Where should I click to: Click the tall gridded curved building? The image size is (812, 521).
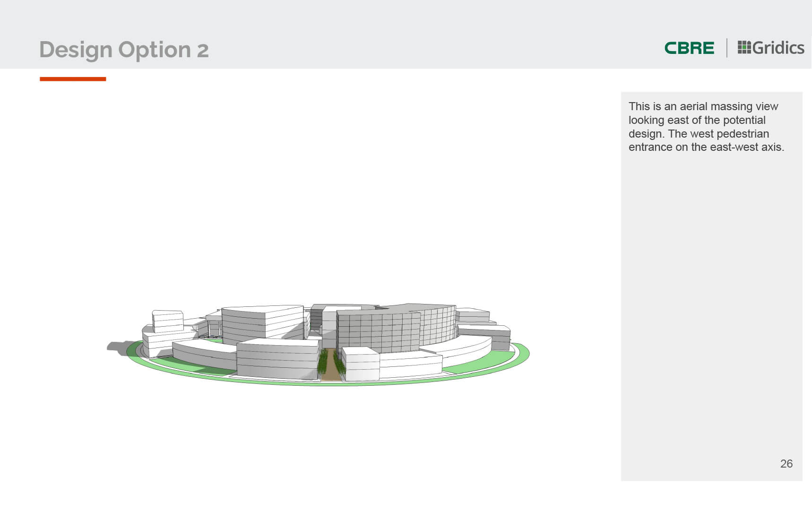pos(396,330)
